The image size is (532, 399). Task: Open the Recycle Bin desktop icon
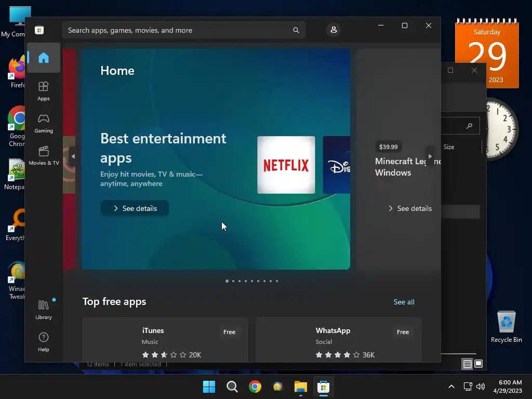tap(506, 327)
